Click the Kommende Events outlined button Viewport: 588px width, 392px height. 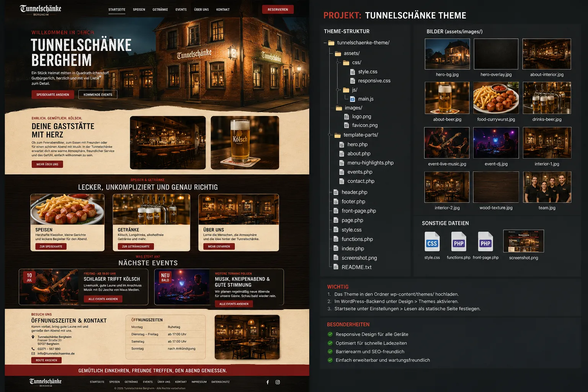[98, 95]
